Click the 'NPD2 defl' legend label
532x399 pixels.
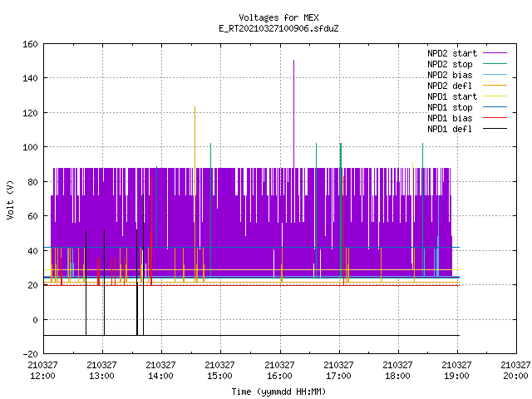(x=450, y=86)
